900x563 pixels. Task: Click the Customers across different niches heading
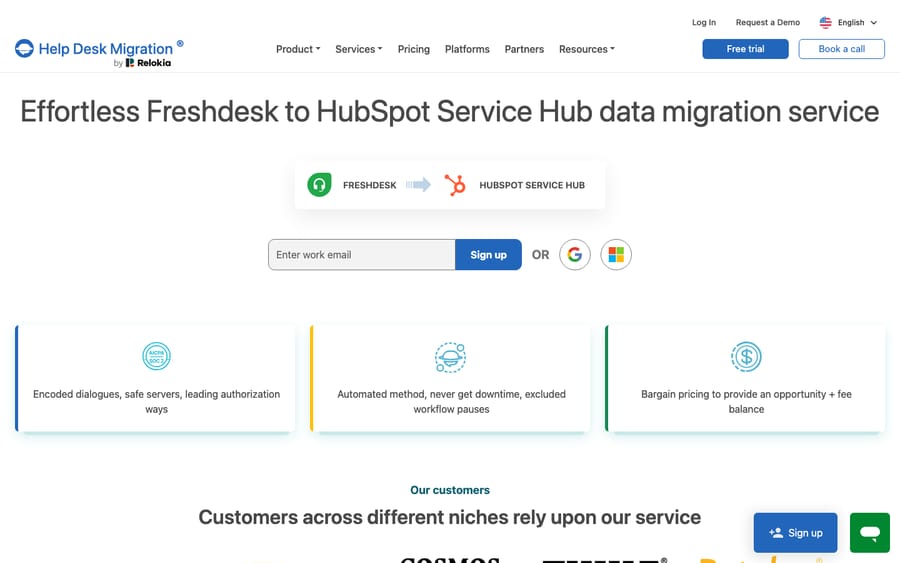(x=449, y=517)
